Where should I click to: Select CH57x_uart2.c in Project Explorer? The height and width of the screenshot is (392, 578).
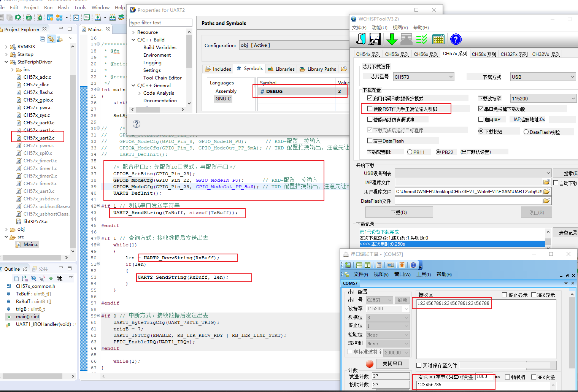39,138
